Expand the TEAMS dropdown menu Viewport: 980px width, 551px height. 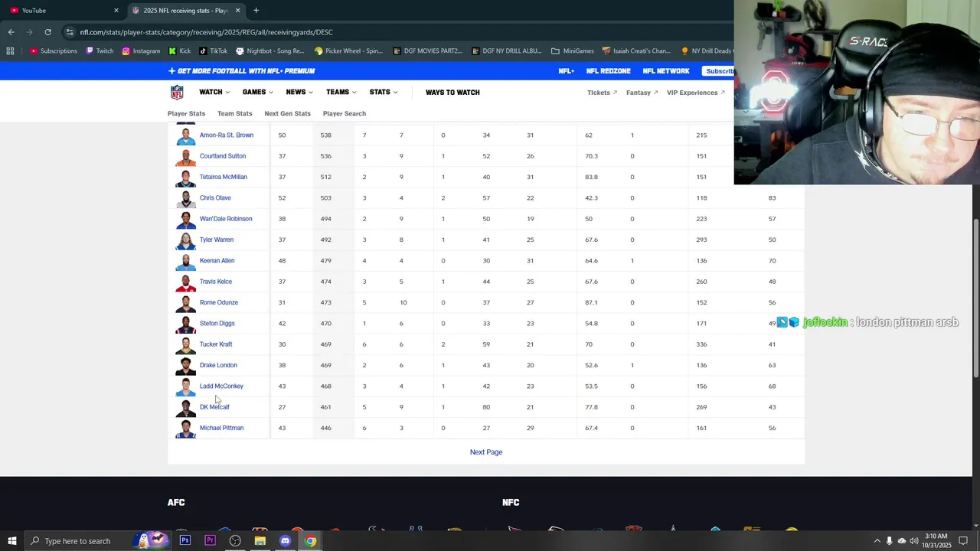click(x=341, y=93)
